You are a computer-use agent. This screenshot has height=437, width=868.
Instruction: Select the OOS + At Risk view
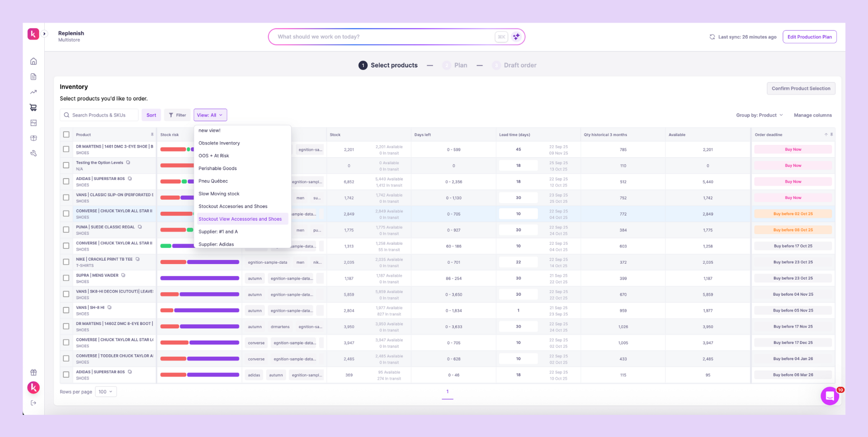click(x=243, y=156)
